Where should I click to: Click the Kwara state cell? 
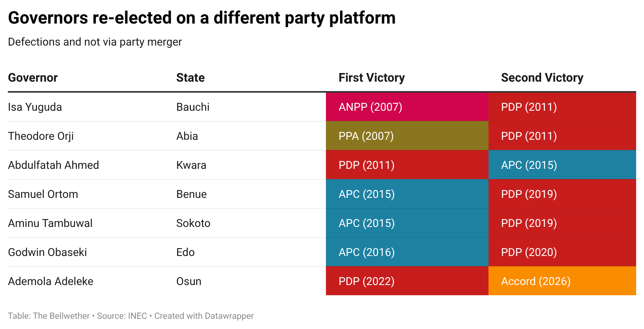[191, 165]
